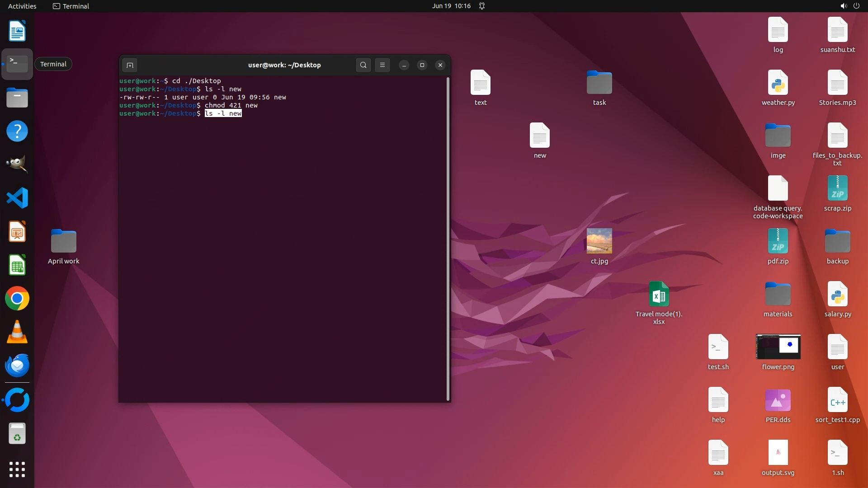Open Visual Studio Code from the dock

tap(17, 198)
